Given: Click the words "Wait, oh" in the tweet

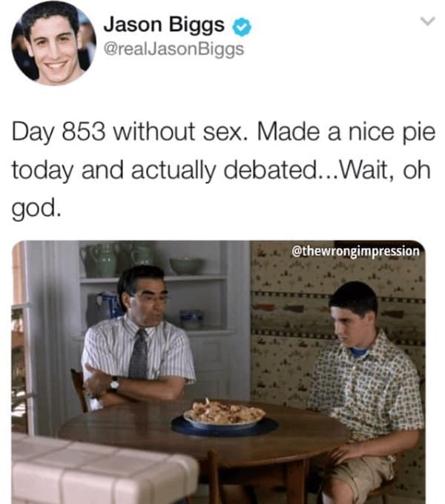Looking at the screenshot, I should [x=384, y=170].
